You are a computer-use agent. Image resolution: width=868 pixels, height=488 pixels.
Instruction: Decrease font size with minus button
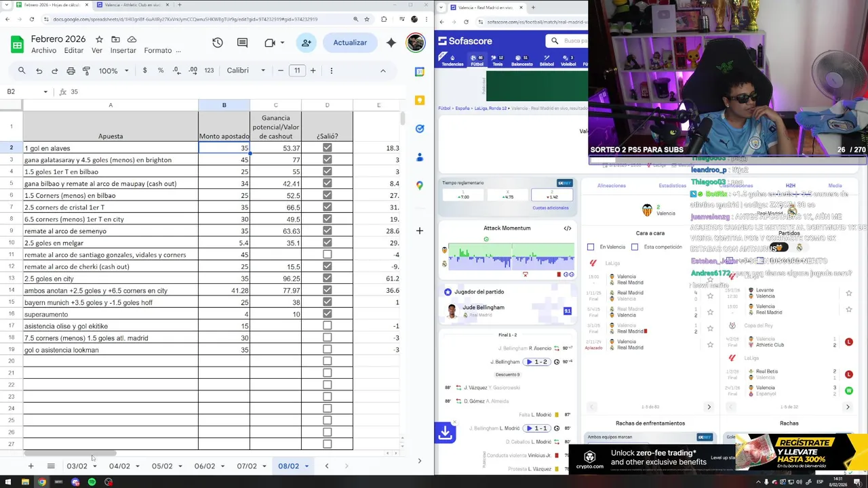tap(281, 70)
